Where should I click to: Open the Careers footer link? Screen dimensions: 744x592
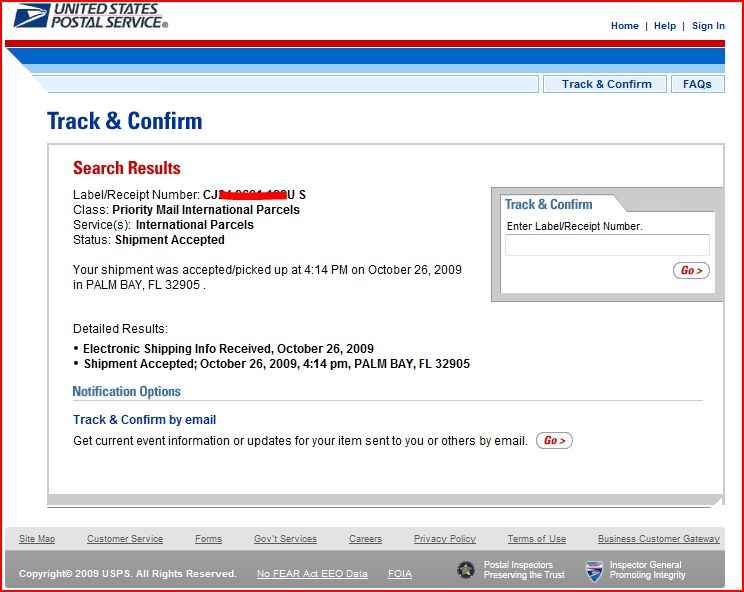tap(365, 538)
